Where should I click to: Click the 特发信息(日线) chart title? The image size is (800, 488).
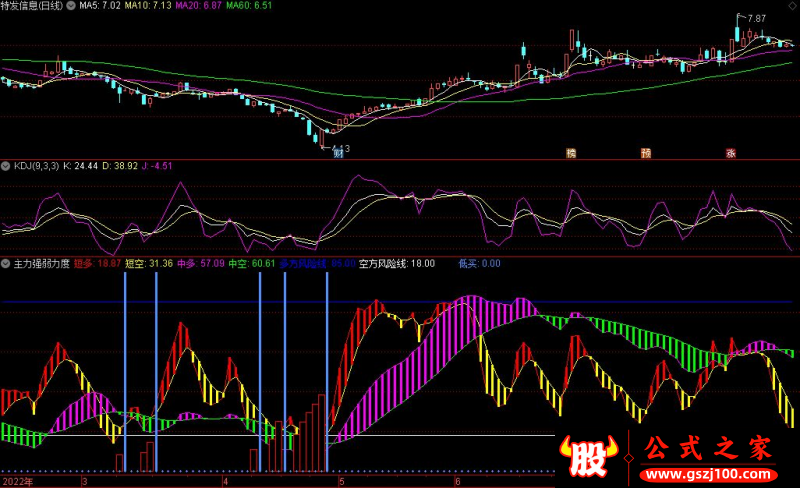[32, 6]
